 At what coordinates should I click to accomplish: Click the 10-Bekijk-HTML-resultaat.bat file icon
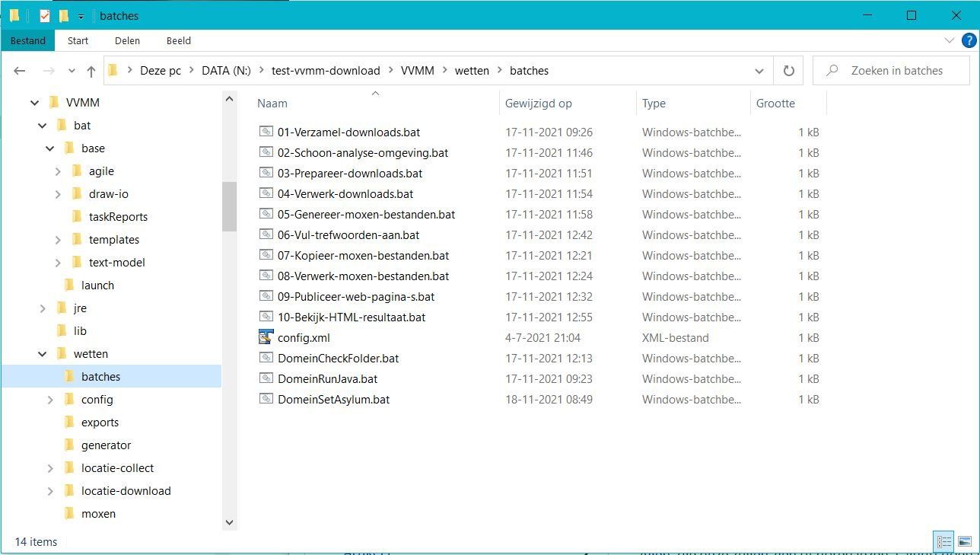(x=266, y=317)
